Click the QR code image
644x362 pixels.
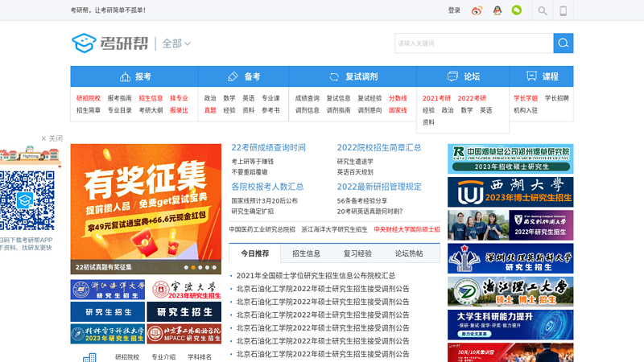coord(27,200)
